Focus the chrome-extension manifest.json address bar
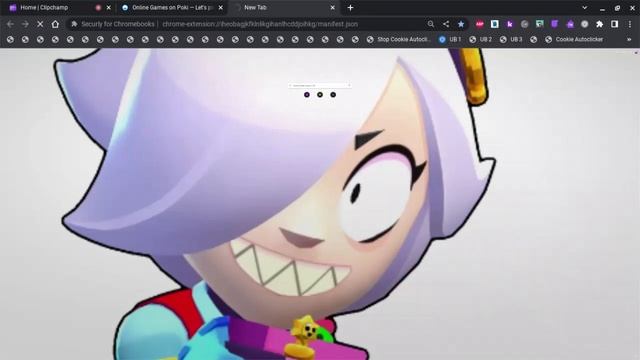Image resolution: width=640 pixels, height=360 pixels. (260, 24)
